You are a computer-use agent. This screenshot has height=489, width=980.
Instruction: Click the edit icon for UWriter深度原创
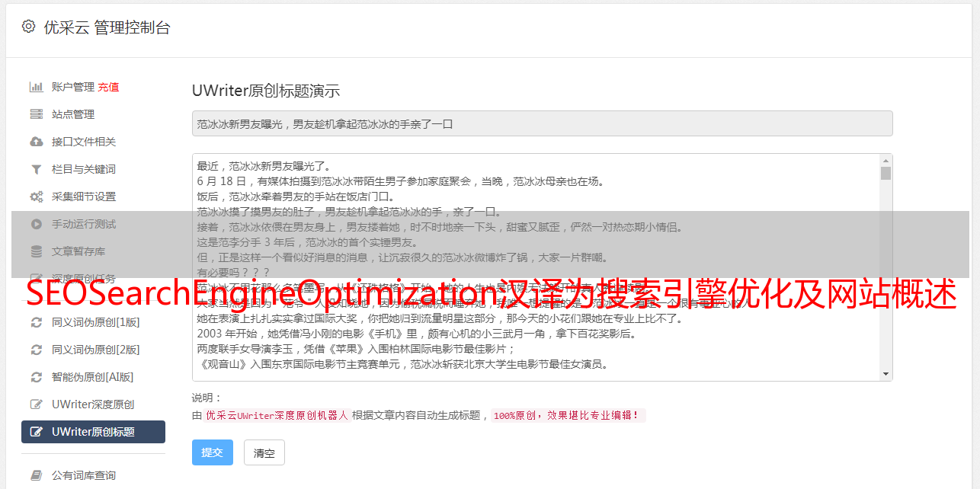pos(36,404)
